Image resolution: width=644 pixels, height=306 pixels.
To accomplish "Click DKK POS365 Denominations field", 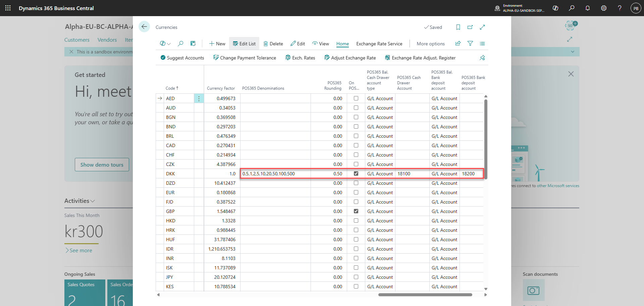I will click(275, 174).
